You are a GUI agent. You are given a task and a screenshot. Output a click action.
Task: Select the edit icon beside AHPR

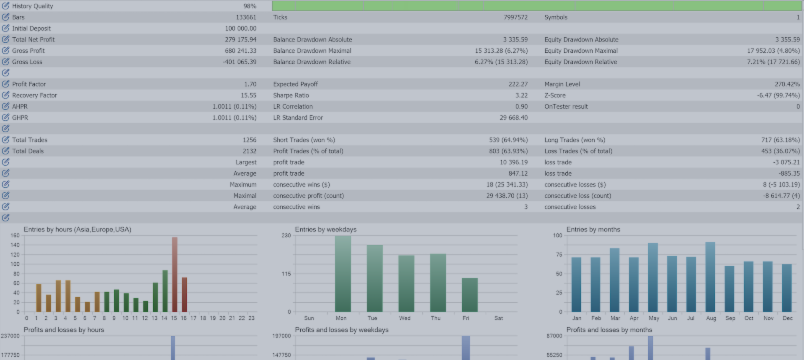6,107
